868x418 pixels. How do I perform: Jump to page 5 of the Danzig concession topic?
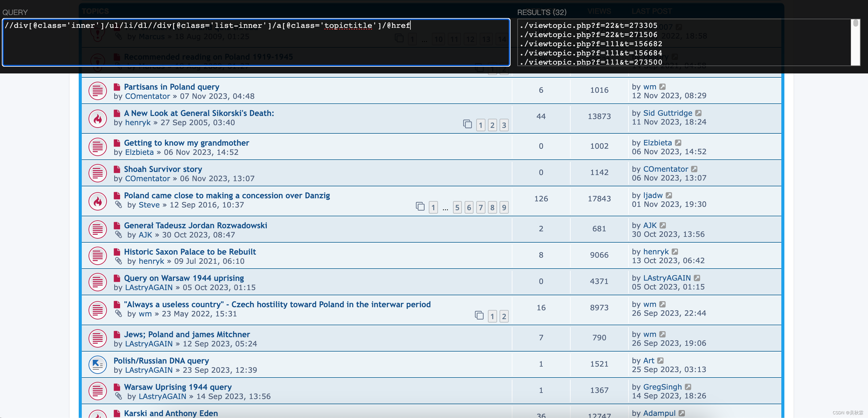point(457,207)
